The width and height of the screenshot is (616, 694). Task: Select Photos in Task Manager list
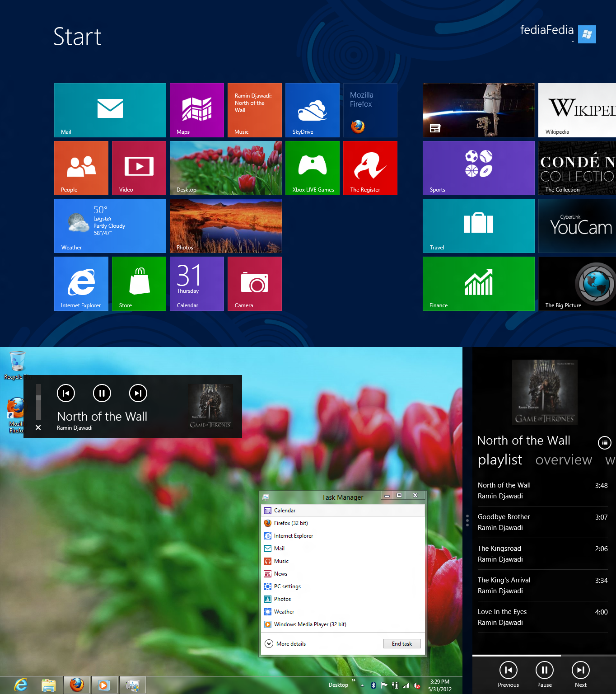(x=343, y=599)
